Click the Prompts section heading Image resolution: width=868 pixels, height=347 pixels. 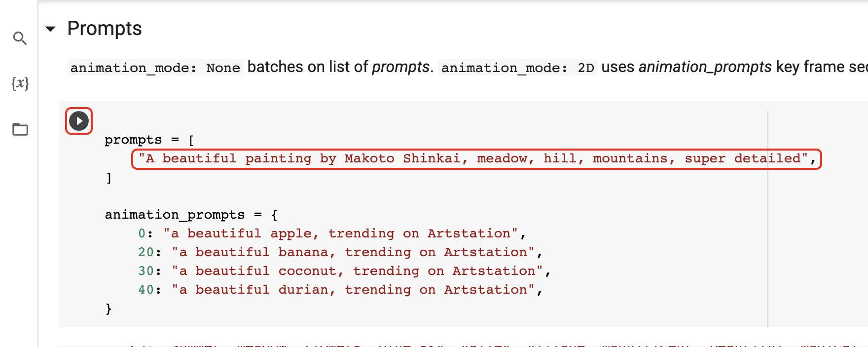pos(105,29)
